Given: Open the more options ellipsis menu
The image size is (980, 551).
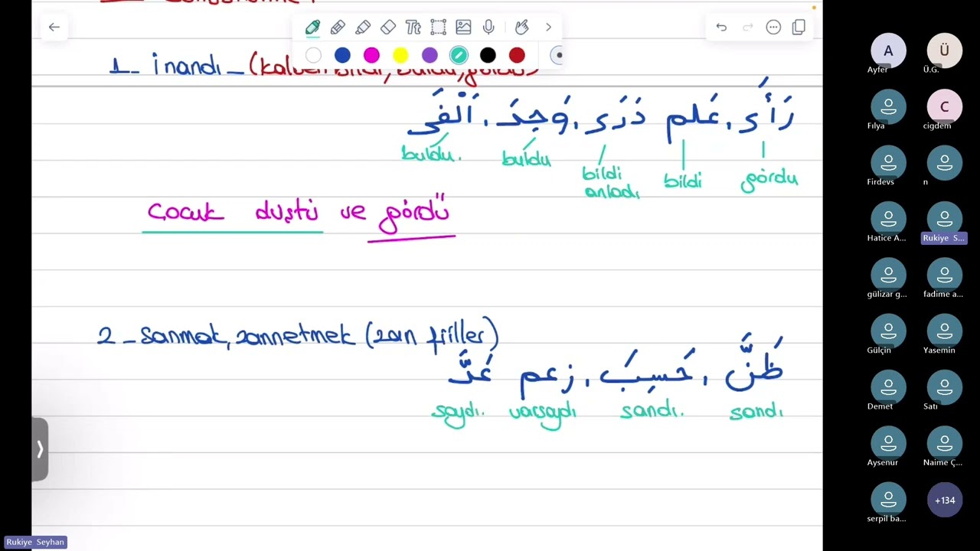Looking at the screenshot, I should [x=773, y=27].
